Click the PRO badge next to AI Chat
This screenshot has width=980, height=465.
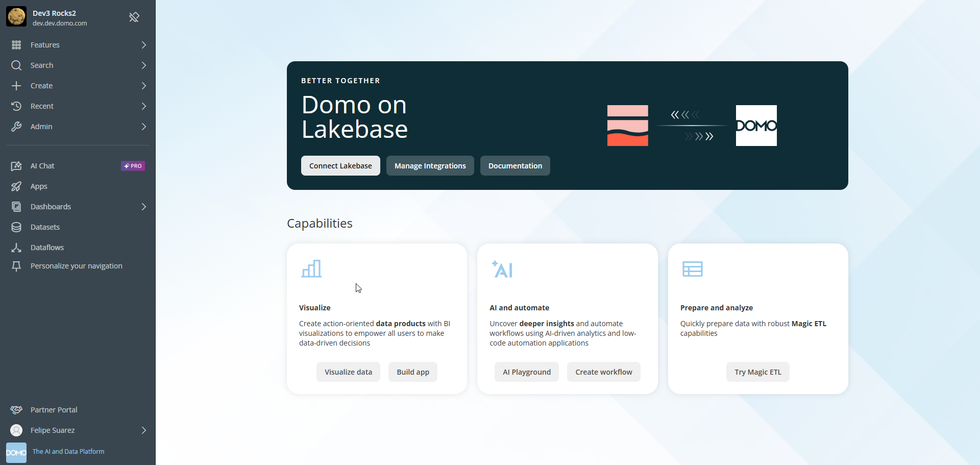pos(133,166)
